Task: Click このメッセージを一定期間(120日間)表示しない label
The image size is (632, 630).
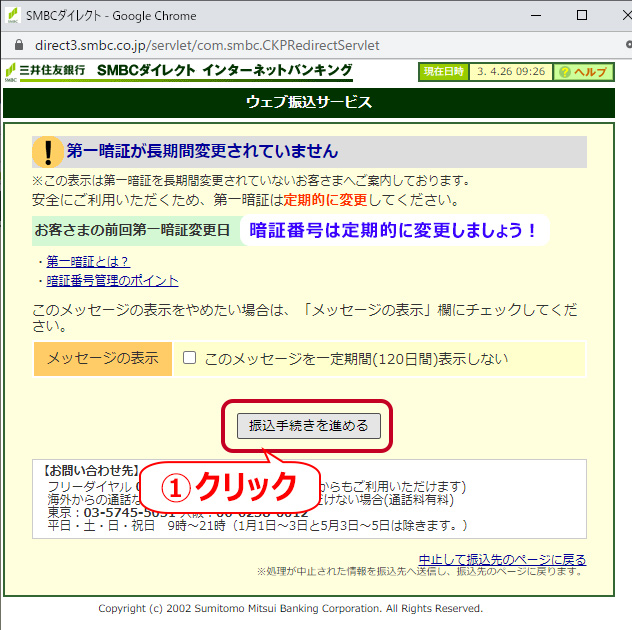Action: 356,358
